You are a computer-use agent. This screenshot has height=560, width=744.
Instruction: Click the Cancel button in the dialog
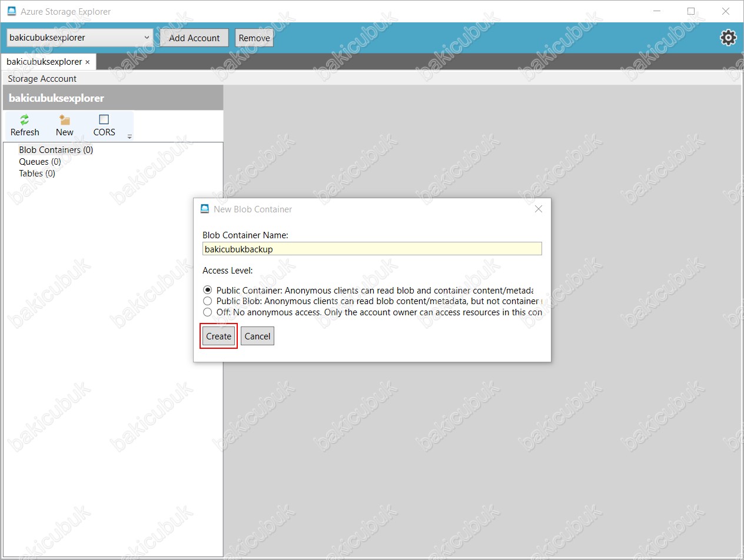coord(257,336)
